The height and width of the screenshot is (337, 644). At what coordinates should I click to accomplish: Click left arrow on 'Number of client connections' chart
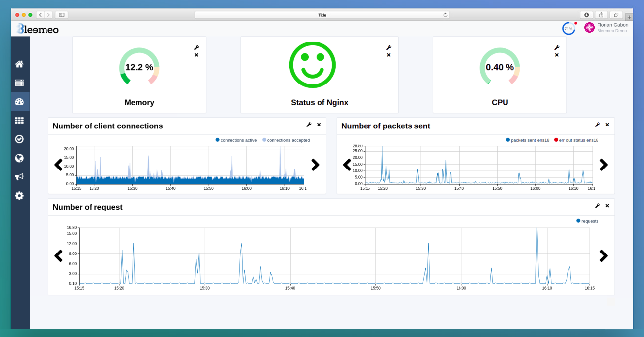pos(58,164)
